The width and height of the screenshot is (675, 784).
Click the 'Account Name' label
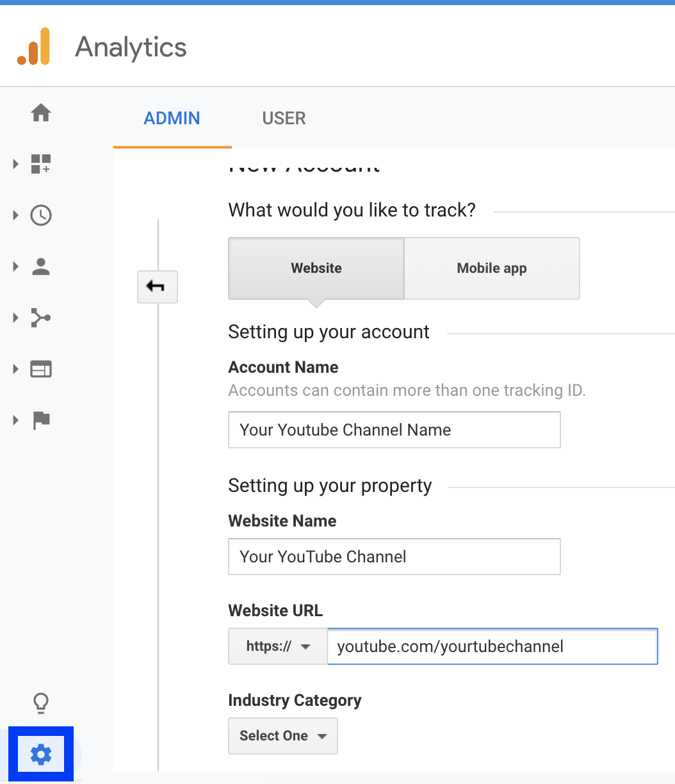point(284,367)
